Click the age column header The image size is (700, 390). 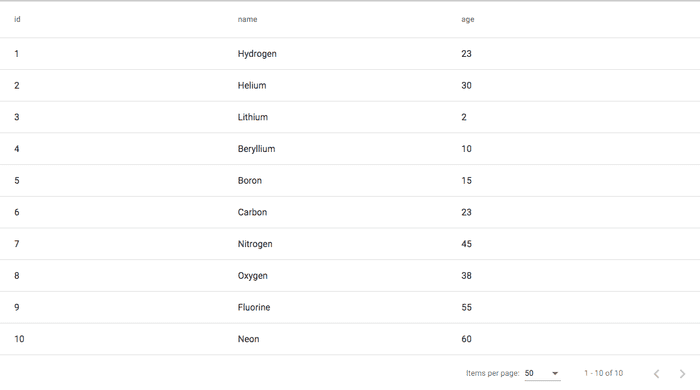point(467,20)
